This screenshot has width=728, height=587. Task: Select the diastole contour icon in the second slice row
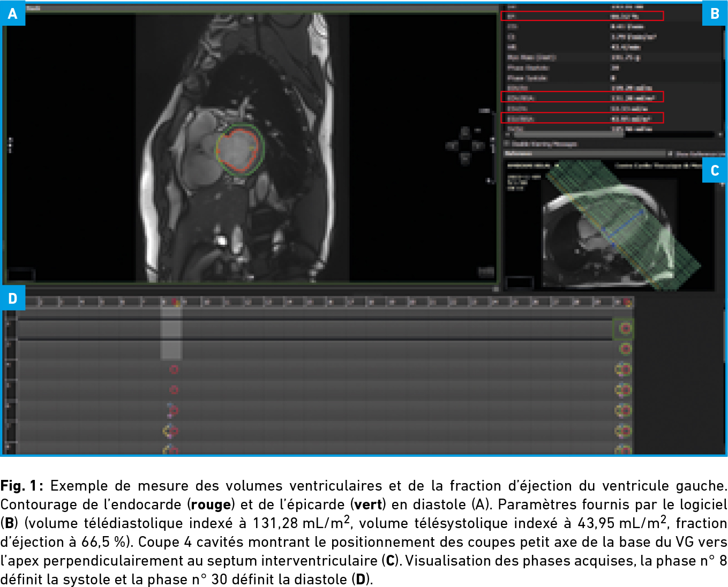[x=625, y=349]
